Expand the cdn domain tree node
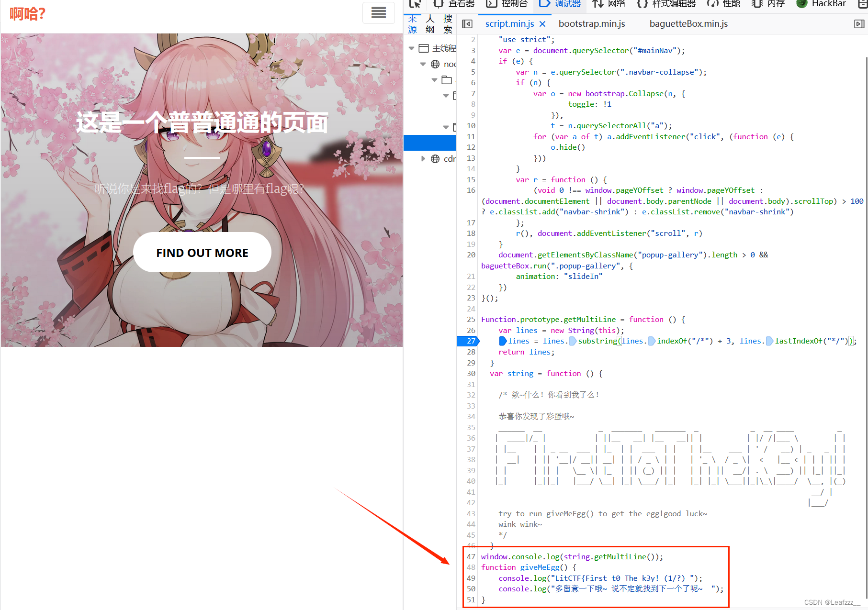Screen dimensions: 868x610 click(x=423, y=159)
